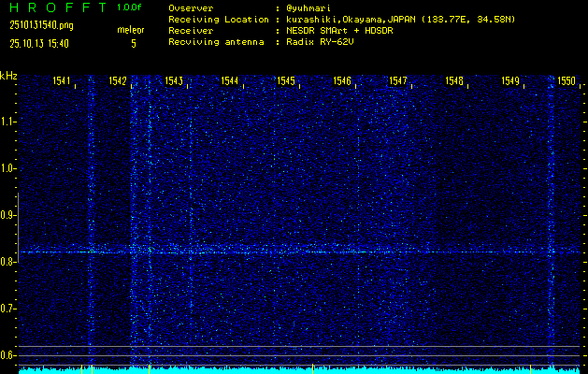
Task: Click the HROFFT title text
Action: tap(59, 7)
